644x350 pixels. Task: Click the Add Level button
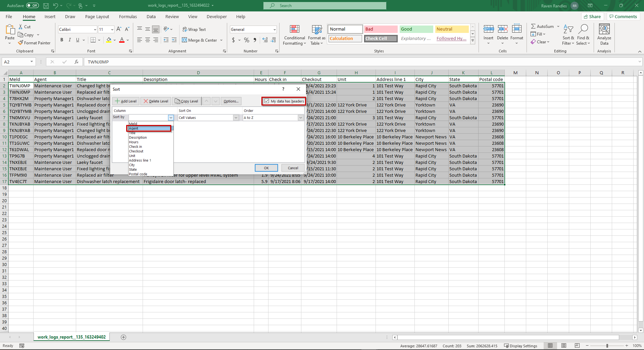tap(126, 101)
